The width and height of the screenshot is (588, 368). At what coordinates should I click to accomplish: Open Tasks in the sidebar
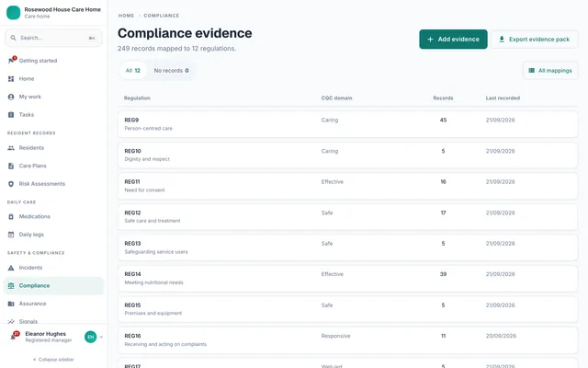tap(53, 115)
